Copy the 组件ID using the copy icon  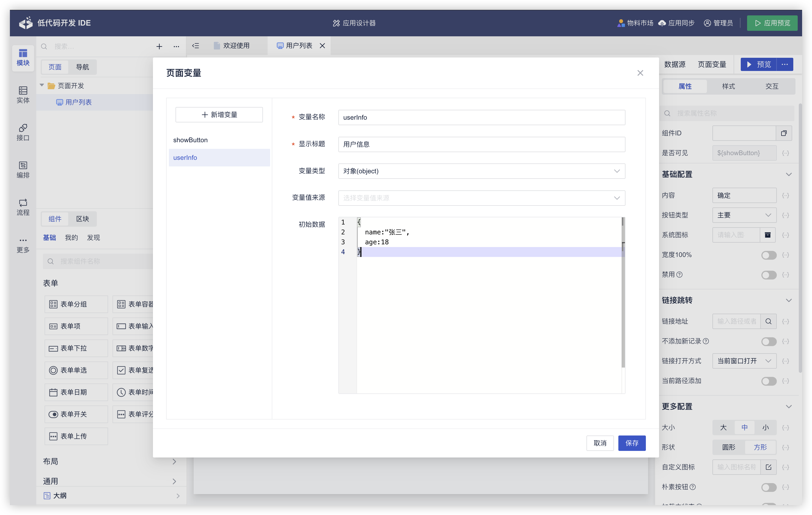[x=784, y=133]
